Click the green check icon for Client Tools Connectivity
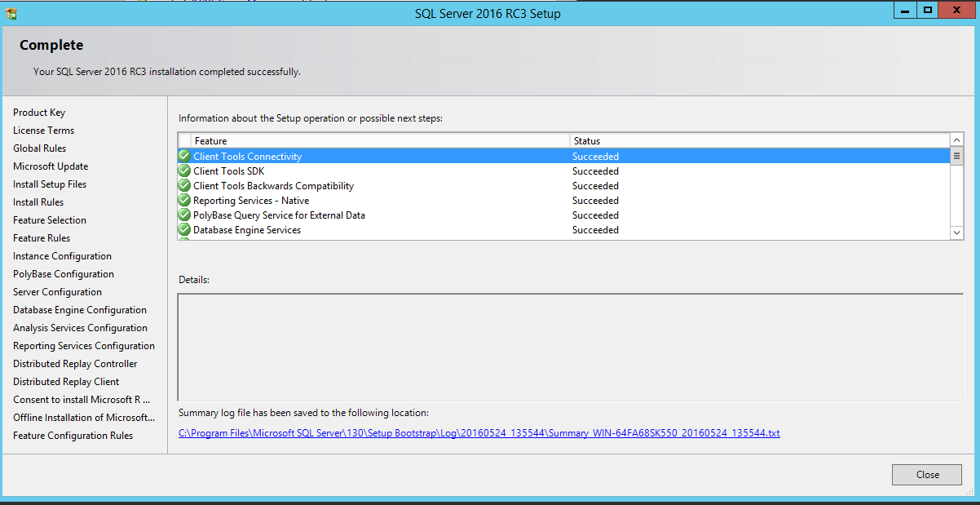This screenshot has height=505, width=980. 184,156
